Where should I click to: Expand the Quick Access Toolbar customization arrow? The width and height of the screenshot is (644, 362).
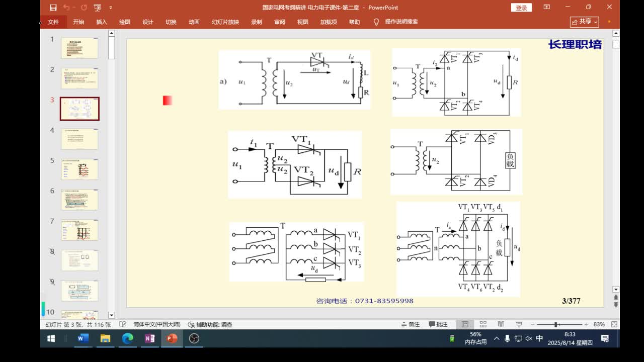pyautogui.click(x=111, y=8)
